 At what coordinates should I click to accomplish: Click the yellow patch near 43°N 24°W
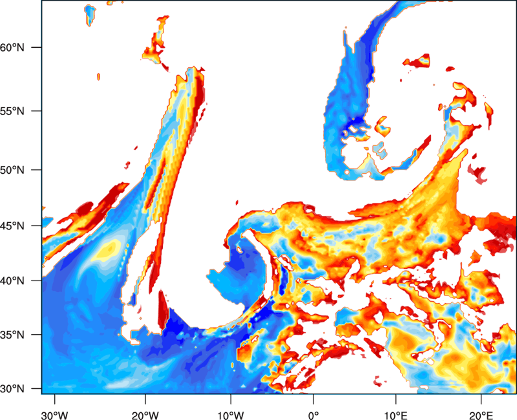point(107,249)
